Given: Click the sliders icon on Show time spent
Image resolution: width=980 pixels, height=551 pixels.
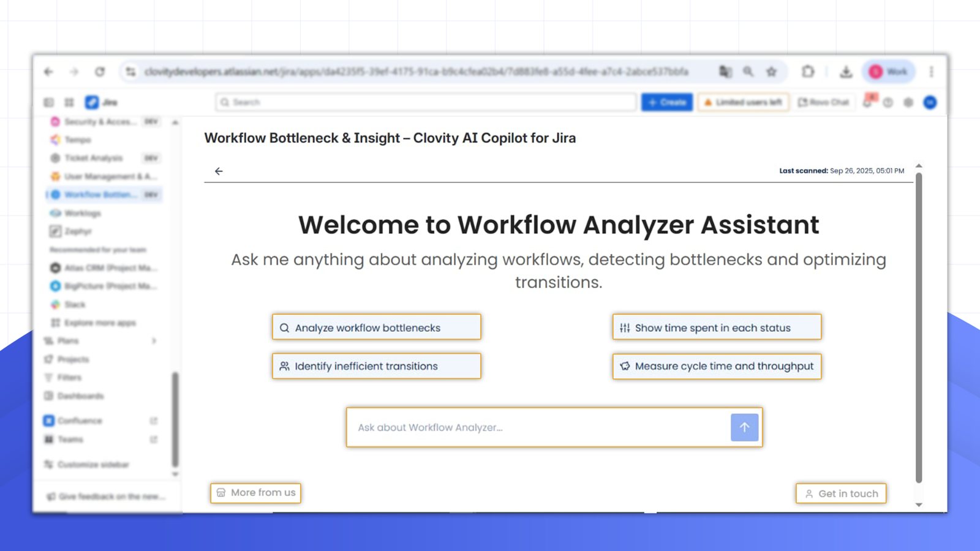Looking at the screenshot, I should pos(625,328).
